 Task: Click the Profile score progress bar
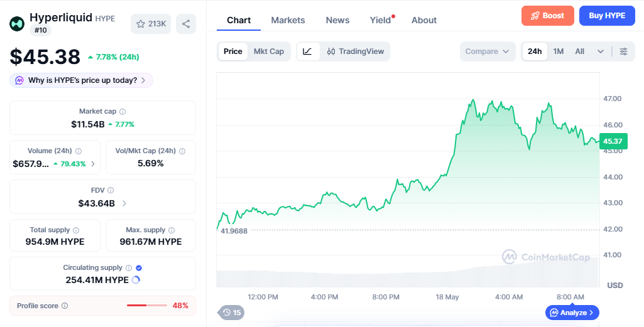tap(147, 305)
